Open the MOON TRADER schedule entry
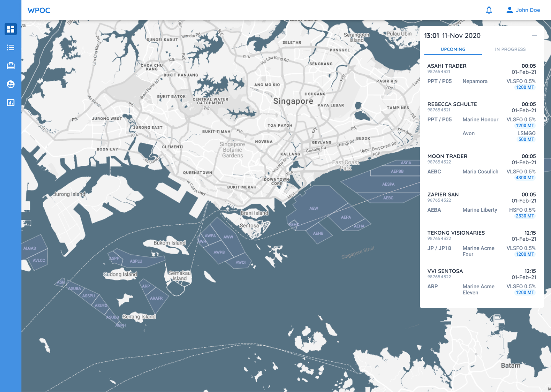551x392 pixels. [x=447, y=156]
